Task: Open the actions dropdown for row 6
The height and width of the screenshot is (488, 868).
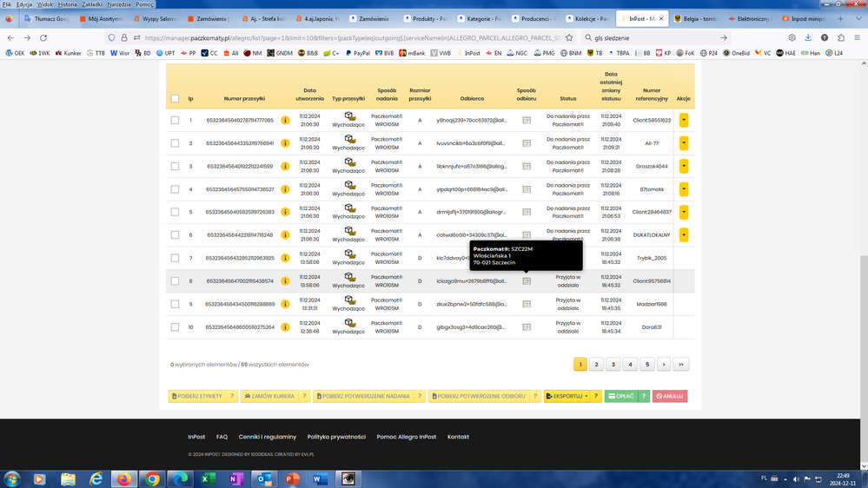Action: click(x=684, y=235)
